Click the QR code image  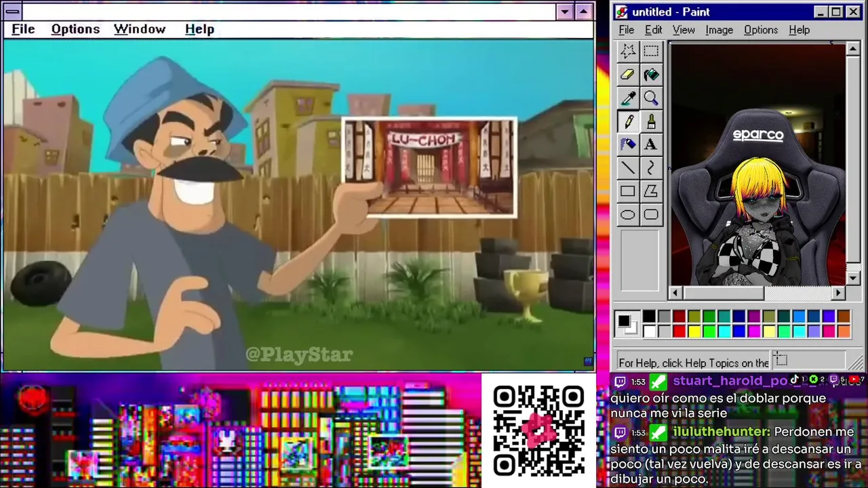point(539,430)
